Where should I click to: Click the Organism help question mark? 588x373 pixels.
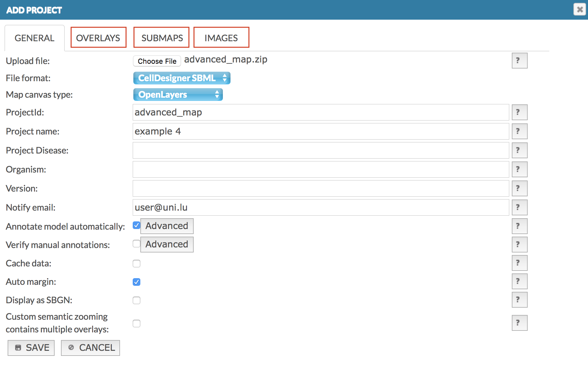tap(519, 169)
